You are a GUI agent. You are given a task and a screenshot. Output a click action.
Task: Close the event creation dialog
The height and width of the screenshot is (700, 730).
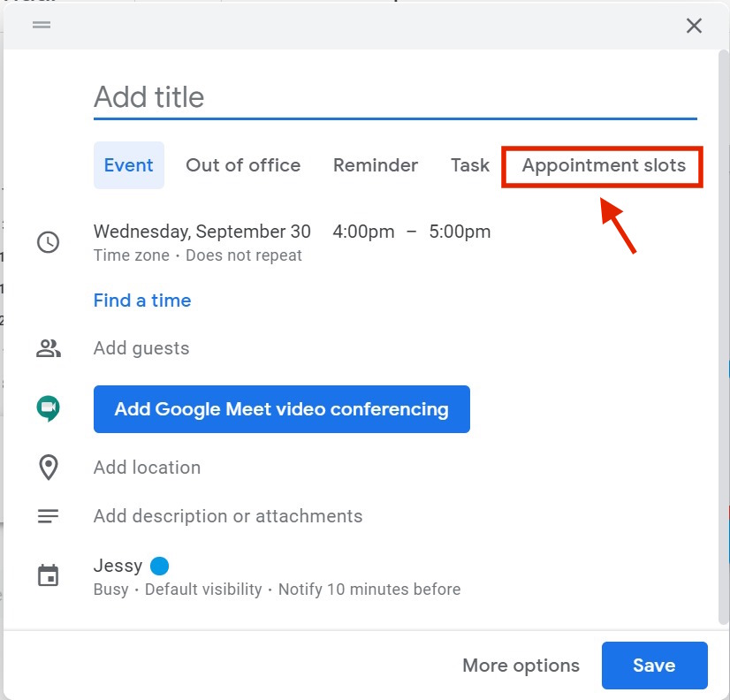pyautogui.click(x=694, y=26)
